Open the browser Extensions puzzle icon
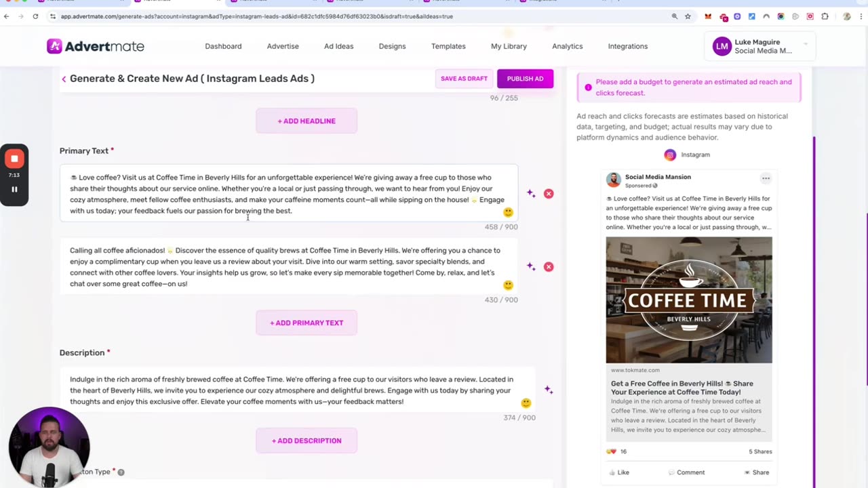This screenshot has height=488, width=868. click(825, 16)
